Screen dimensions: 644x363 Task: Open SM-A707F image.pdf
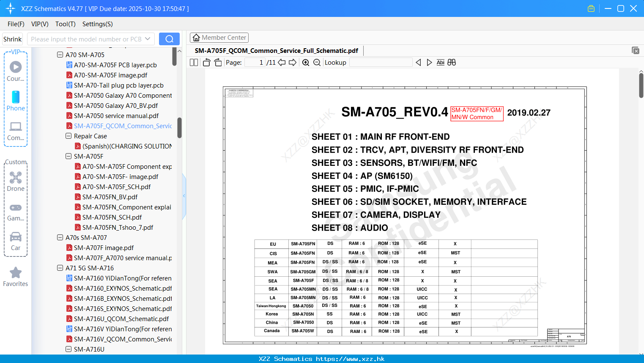pos(104,248)
